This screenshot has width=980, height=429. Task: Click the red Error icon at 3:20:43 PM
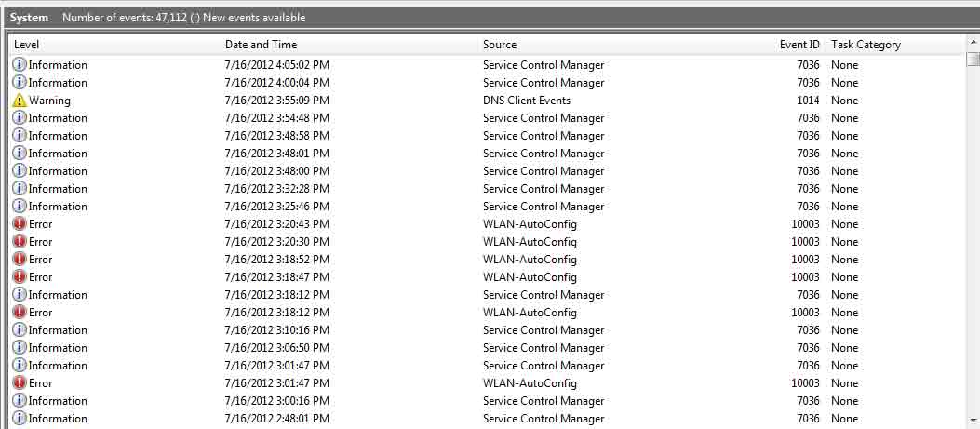(x=20, y=224)
